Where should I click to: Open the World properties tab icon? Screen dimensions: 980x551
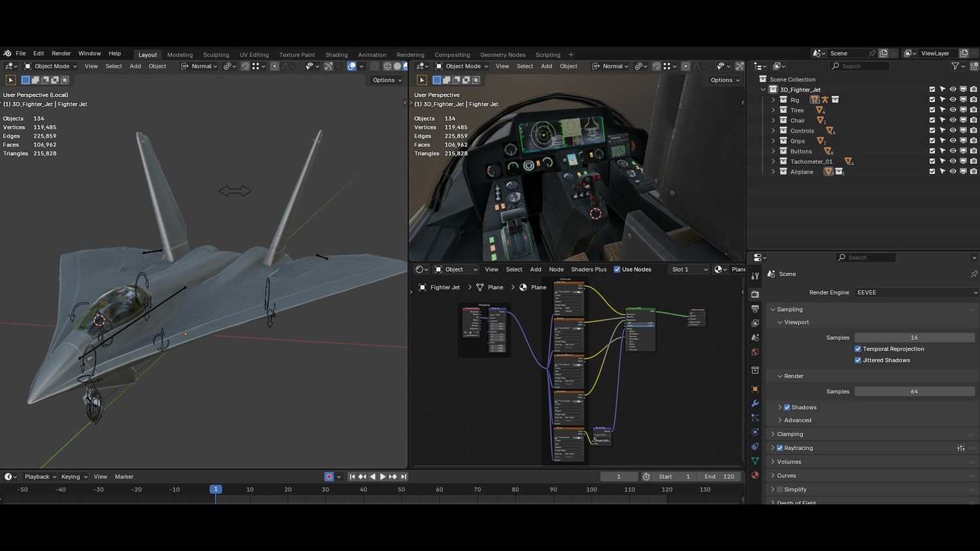[x=755, y=353]
